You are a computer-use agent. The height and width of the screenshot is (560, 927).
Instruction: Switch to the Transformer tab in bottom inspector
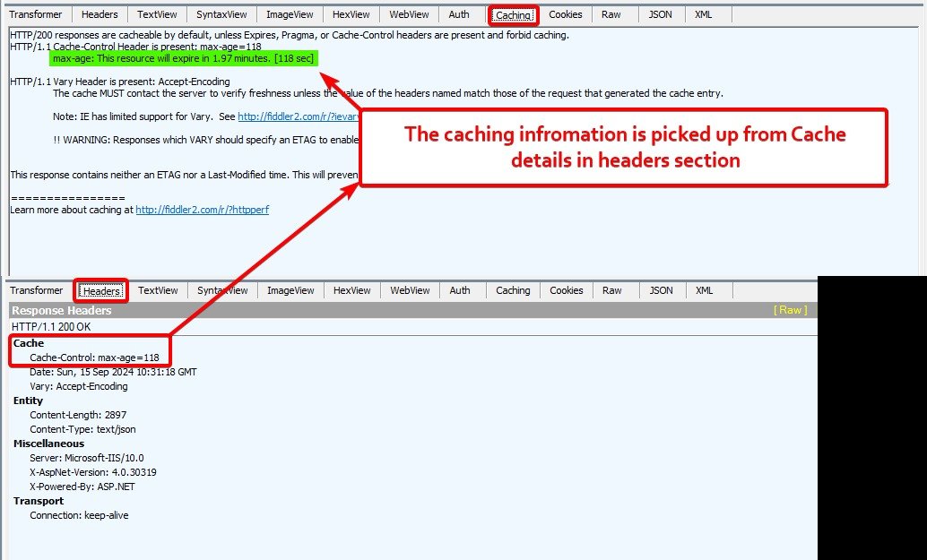(x=36, y=289)
